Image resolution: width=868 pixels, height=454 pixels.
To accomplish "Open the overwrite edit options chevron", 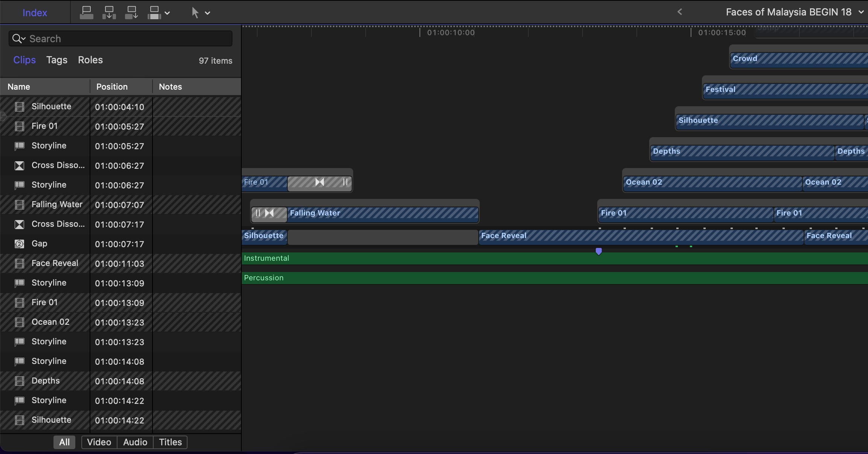I will point(167,13).
